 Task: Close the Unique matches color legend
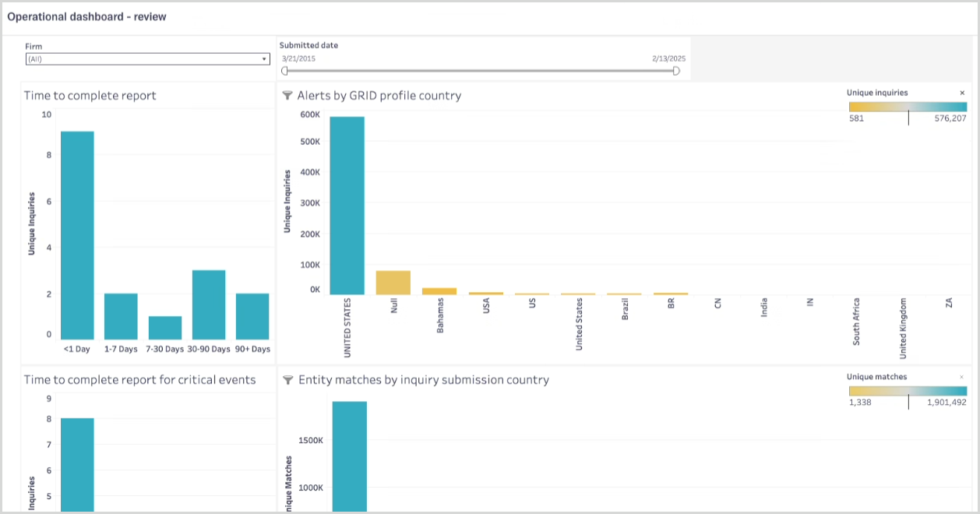(x=962, y=377)
